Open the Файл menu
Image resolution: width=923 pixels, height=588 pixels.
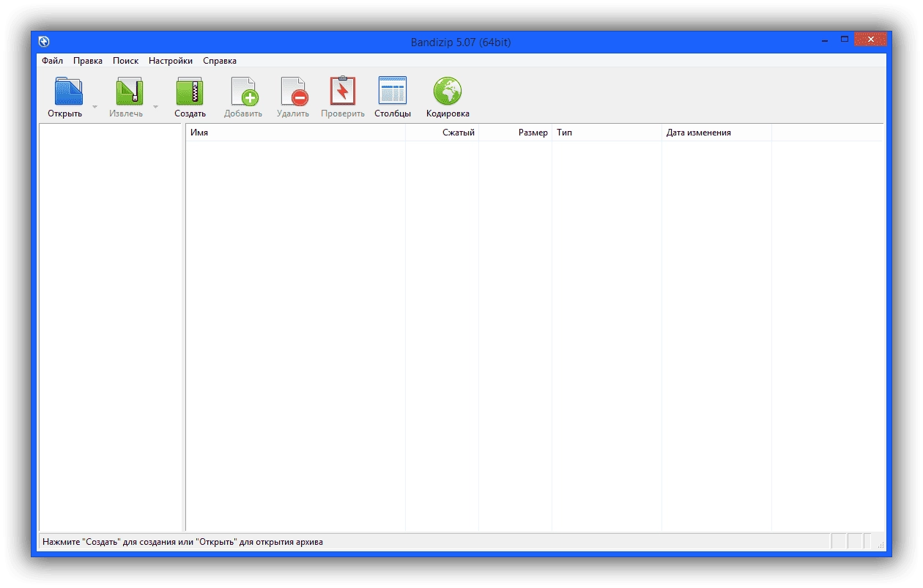(53, 61)
